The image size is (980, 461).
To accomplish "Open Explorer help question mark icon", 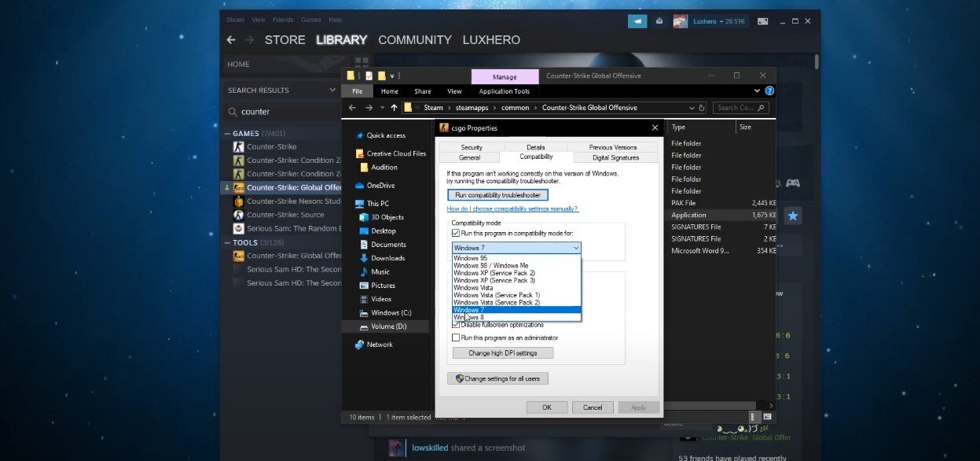I will click(769, 91).
